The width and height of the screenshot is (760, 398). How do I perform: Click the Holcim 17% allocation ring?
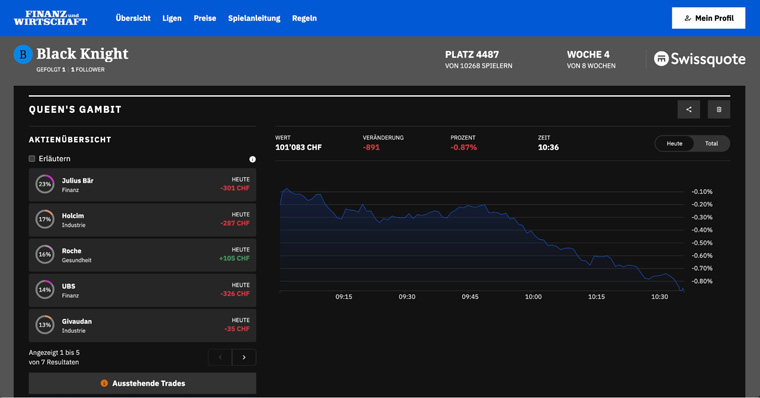(45, 219)
